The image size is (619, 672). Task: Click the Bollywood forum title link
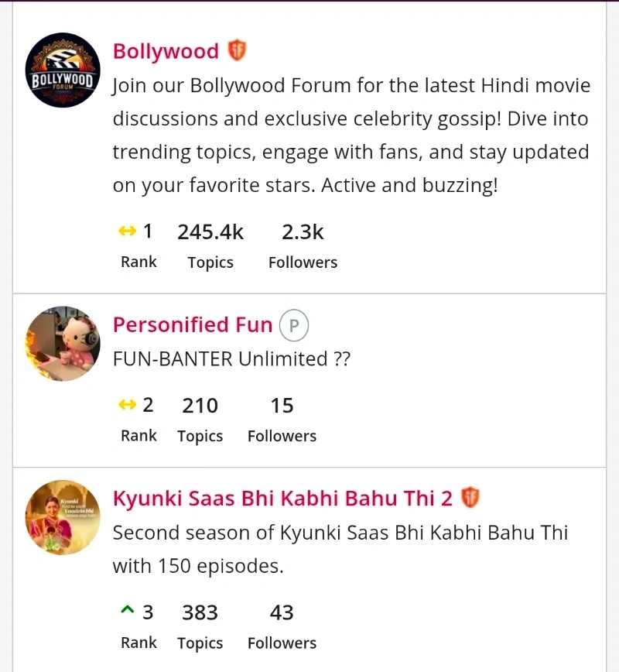166,51
